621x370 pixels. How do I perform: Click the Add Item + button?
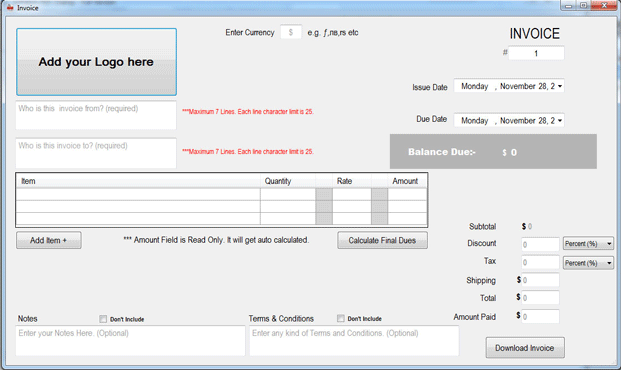click(49, 240)
